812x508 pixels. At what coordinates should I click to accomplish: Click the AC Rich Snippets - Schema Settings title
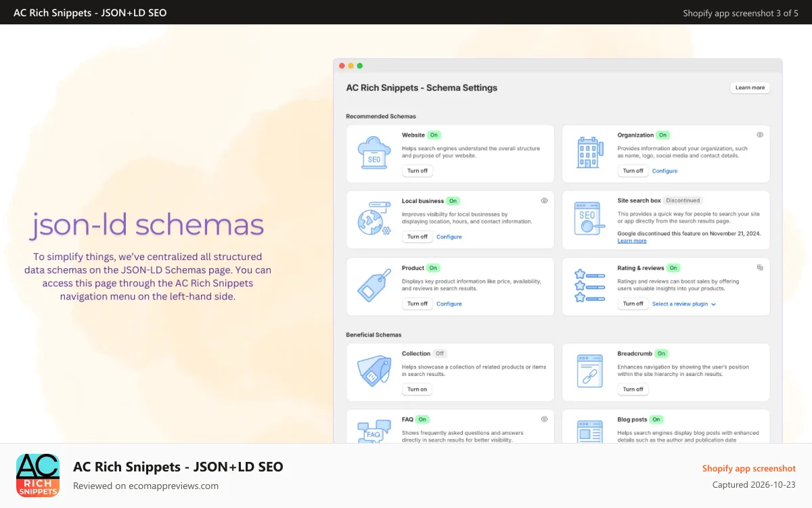click(422, 87)
